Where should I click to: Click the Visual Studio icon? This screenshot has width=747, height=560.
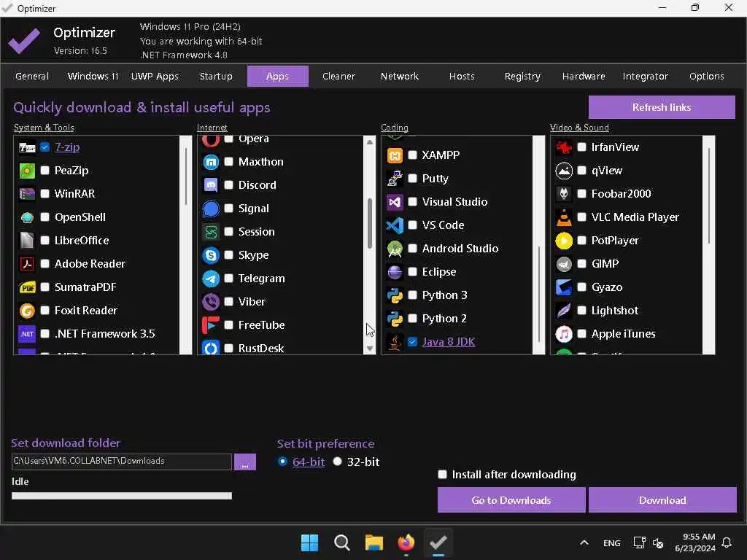click(395, 202)
